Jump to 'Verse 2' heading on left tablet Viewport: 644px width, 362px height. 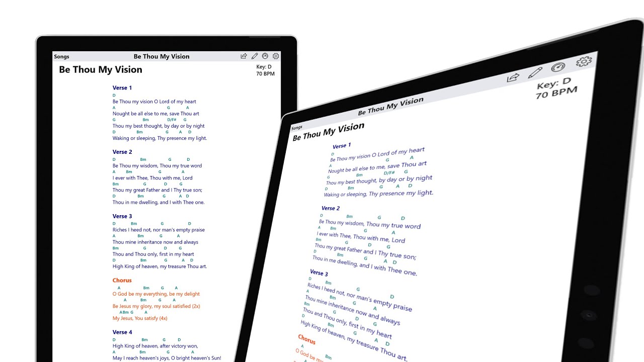[122, 152]
